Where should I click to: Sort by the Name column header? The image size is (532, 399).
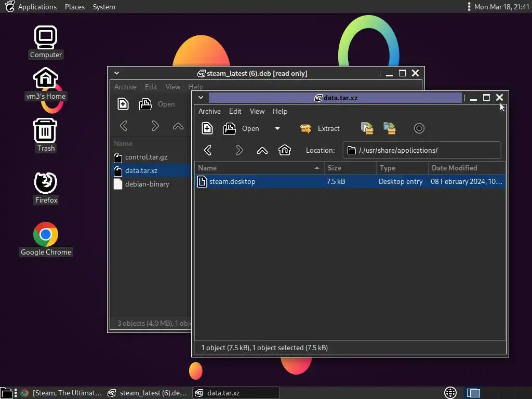(x=259, y=168)
